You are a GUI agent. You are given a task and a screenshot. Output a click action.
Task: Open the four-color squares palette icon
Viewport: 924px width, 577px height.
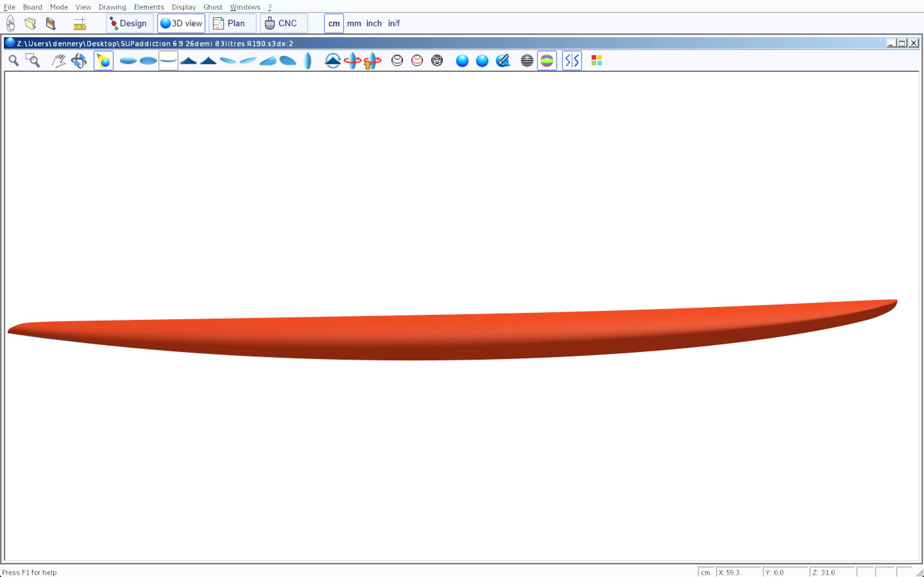pos(596,61)
